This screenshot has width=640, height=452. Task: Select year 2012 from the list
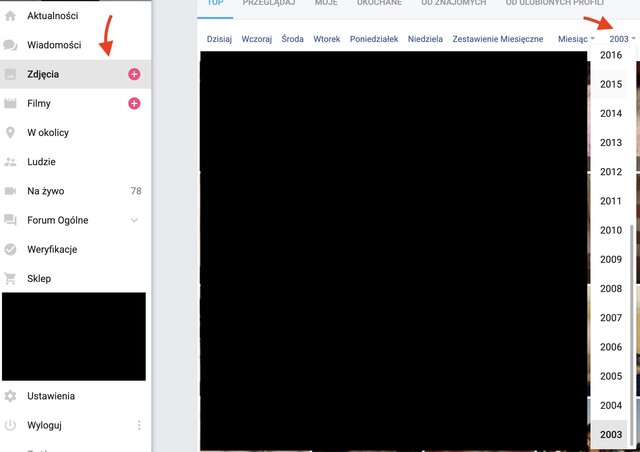tap(611, 172)
